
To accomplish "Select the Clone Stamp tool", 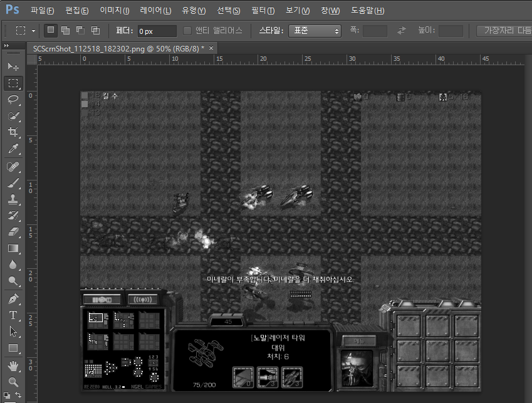I will pos(13,199).
